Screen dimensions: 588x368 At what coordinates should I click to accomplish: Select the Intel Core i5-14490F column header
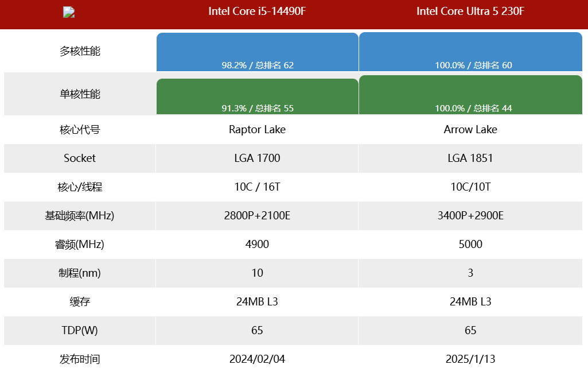pos(257,11)
